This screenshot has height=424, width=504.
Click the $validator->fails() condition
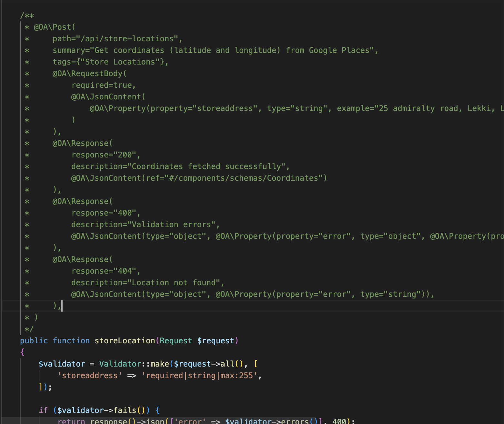pos(101,410)
